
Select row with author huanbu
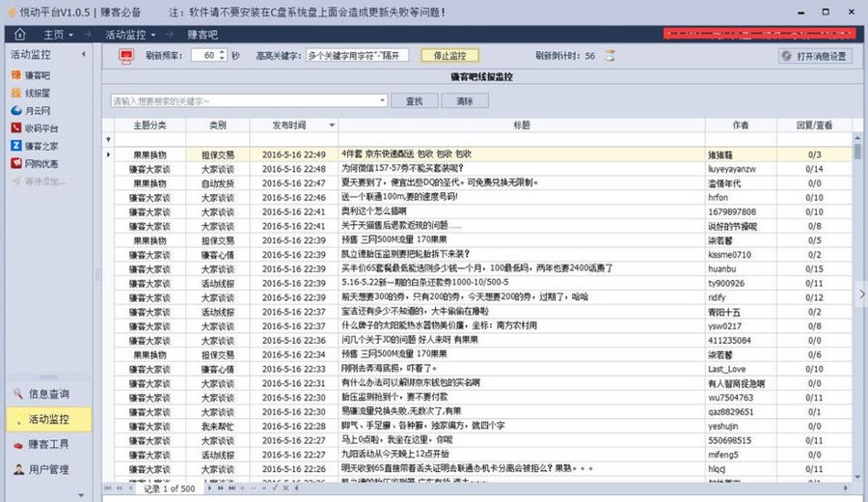click(483, 268)
